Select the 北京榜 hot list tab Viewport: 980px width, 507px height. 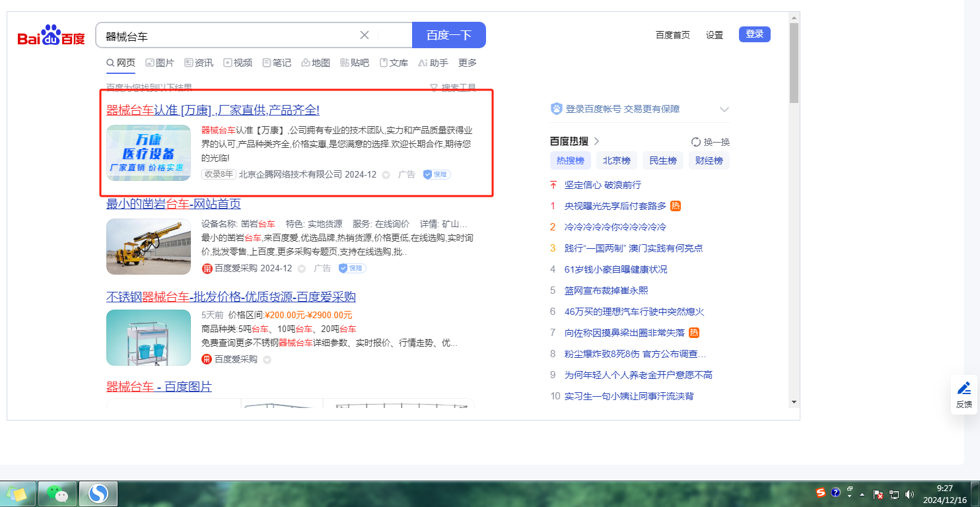616,160
